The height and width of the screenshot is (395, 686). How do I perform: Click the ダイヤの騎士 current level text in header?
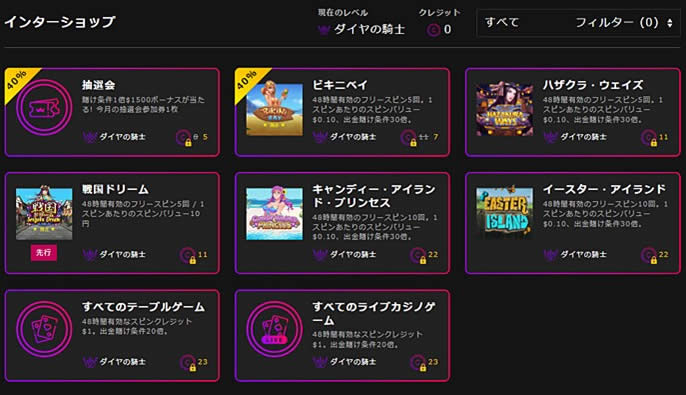point(369,29)
